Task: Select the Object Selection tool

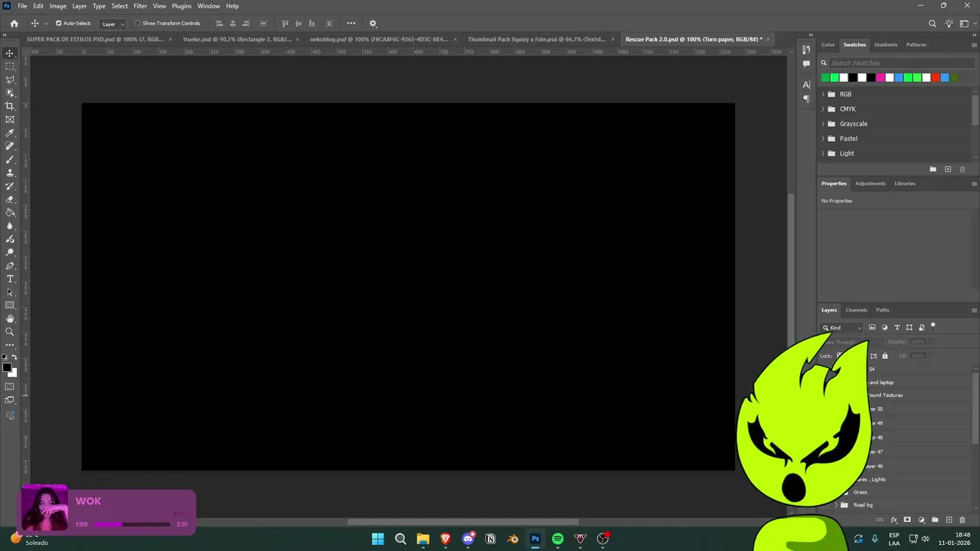Action: point(10,93)
